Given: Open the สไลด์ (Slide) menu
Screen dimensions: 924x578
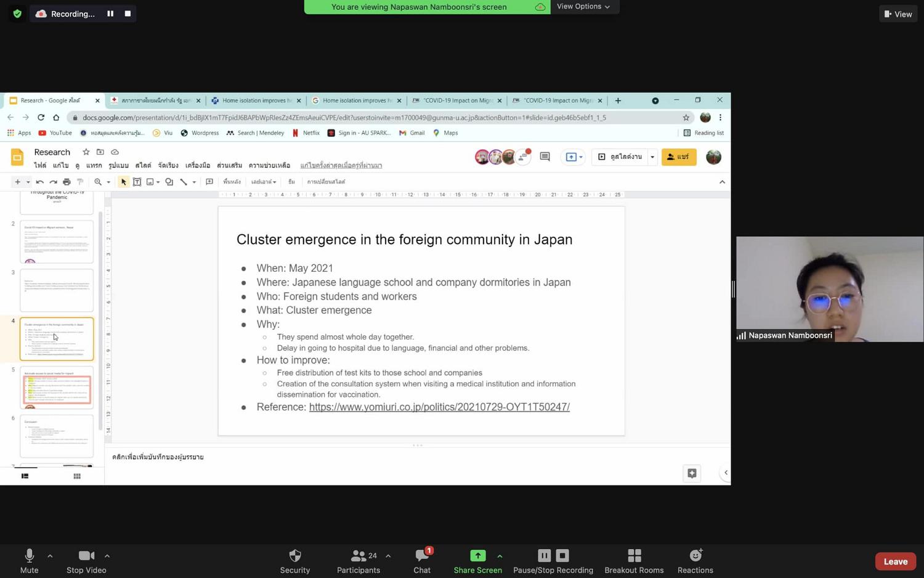Looking at the screenshot, I should click(143, 165).
